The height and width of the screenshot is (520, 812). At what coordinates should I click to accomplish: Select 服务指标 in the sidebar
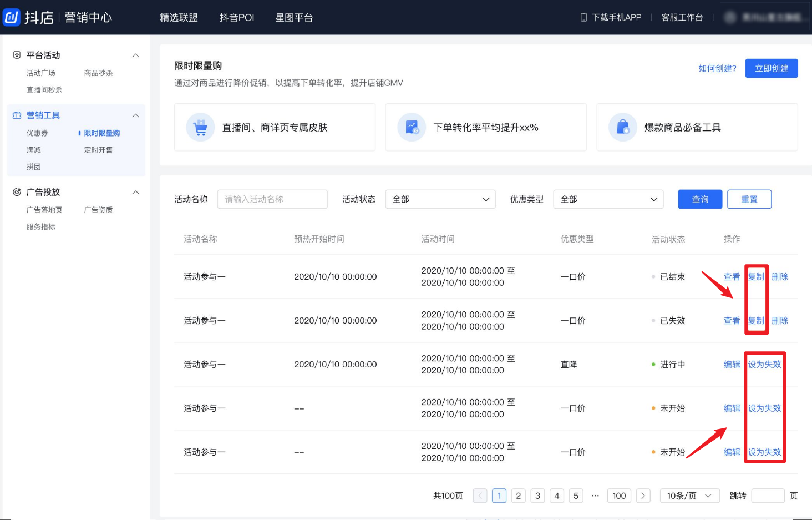click(41, 226)
